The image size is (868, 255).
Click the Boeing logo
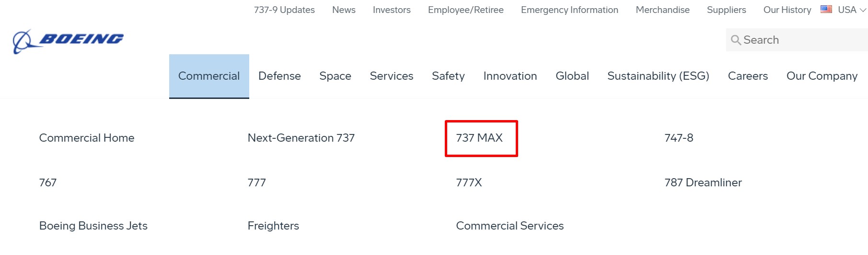coord(68,41)
